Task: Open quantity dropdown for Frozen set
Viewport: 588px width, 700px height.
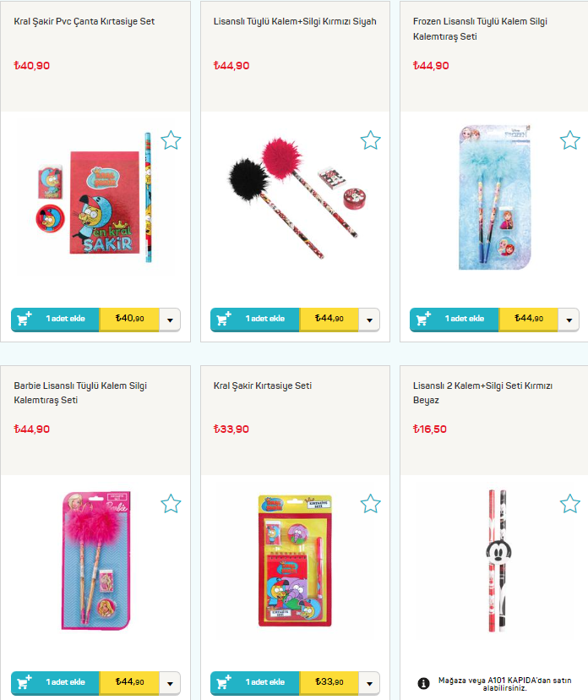Action: click(569, 320)
